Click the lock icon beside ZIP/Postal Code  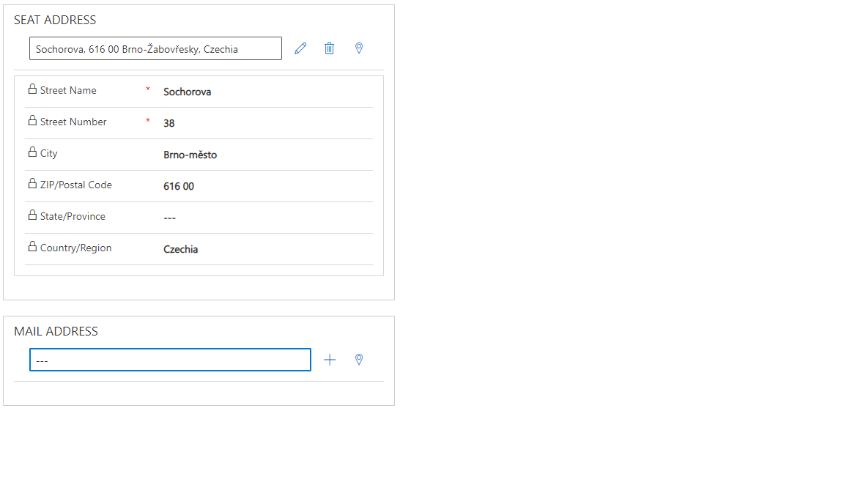pyautogui.click(x=32, y=182)
